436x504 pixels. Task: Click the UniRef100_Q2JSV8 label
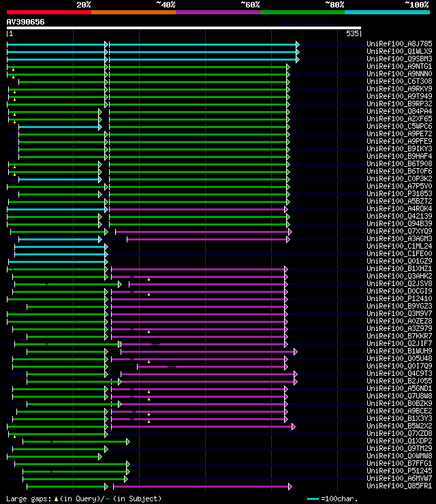(x=399, y=283)
